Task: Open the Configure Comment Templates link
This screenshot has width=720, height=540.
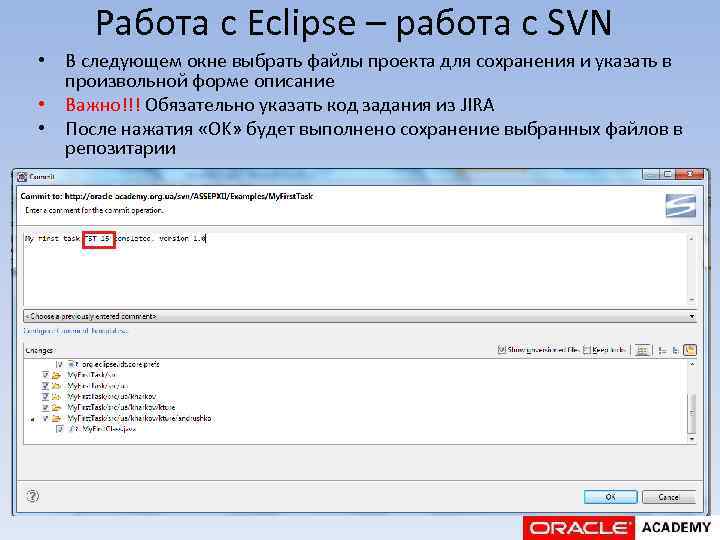Action: click(x=76, y=331)
